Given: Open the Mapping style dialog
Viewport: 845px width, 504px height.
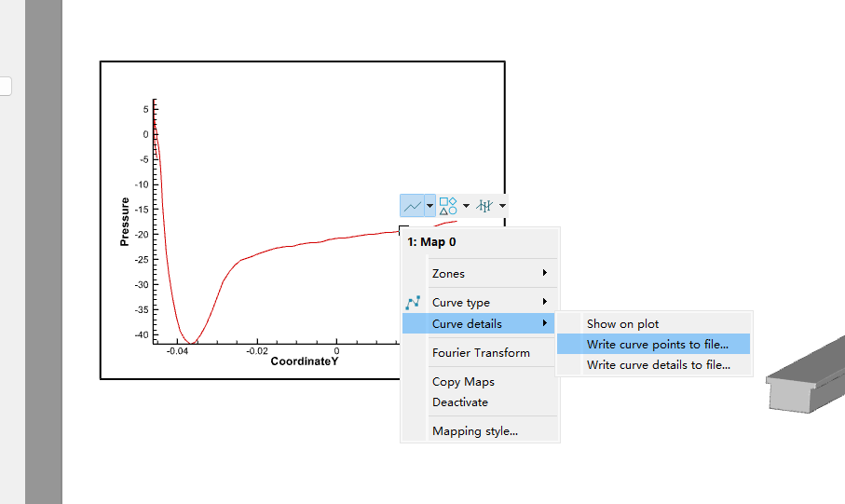Looking at the screenshot, I should (475, 431).
